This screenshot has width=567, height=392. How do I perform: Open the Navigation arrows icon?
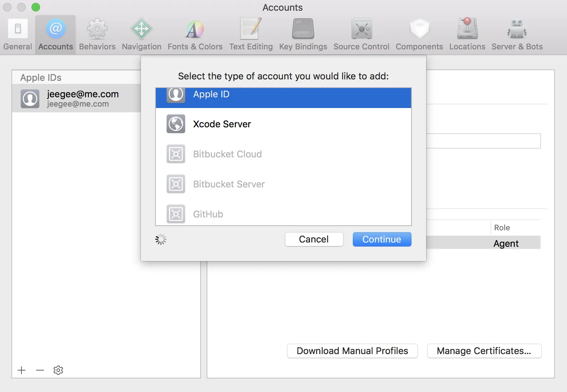click(x=142, y=29)
